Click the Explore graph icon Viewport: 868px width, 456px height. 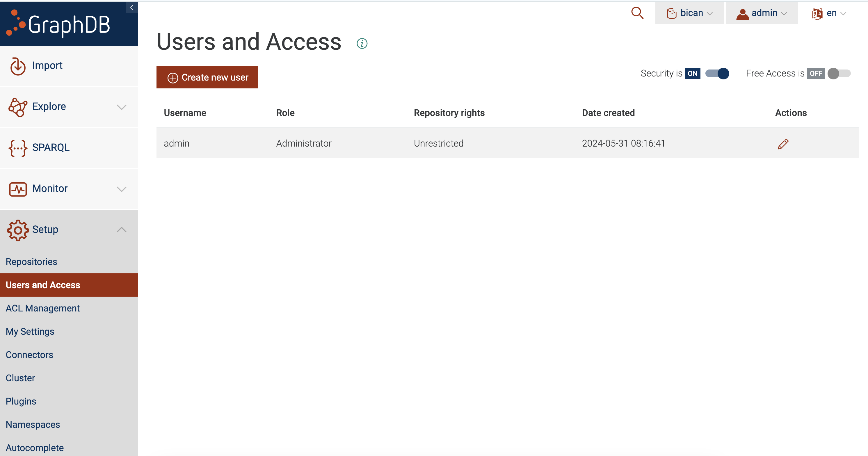(17, 107)
